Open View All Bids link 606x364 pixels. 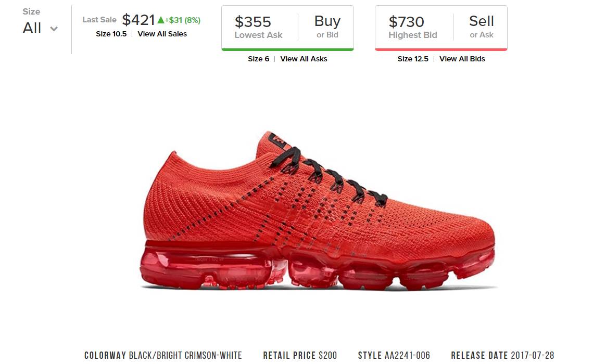(462, 59)
